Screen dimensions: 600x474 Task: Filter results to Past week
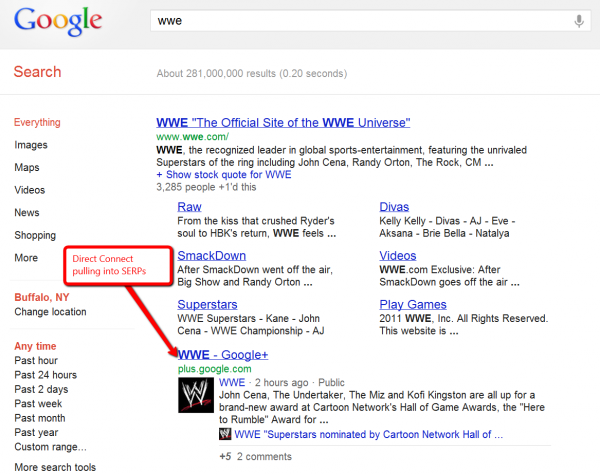(38, 404)
